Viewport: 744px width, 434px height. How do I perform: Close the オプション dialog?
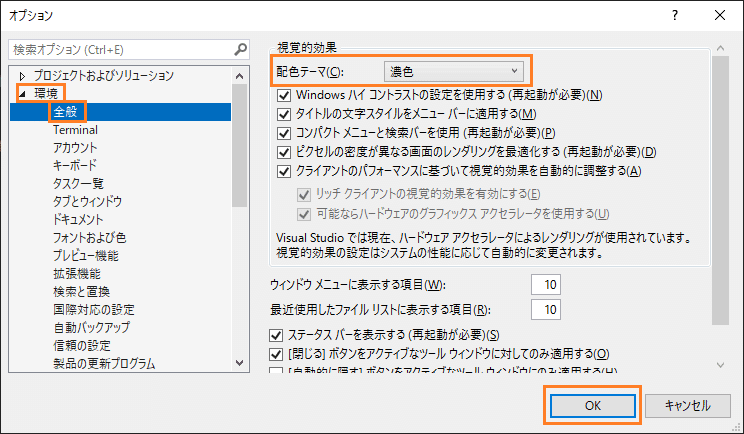coord(719,16)
